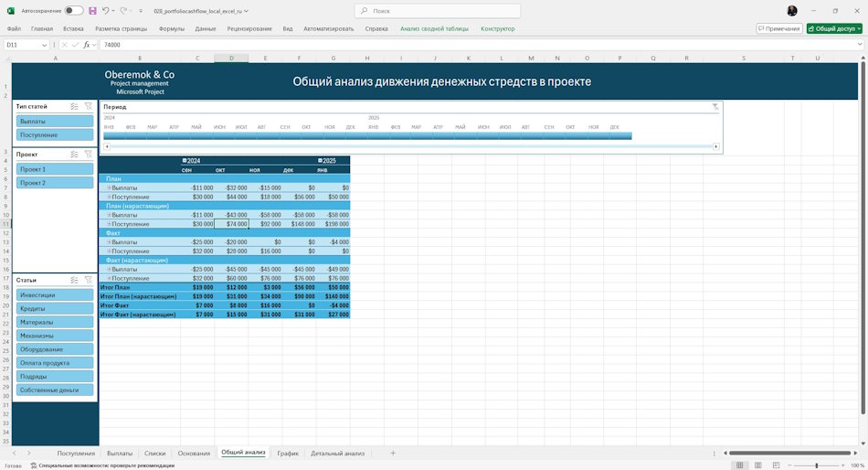
Task: Toggle the Автосохранение switch
Action: click(74, 11)
